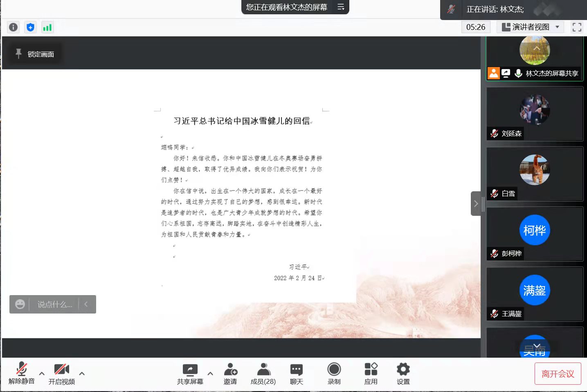Open the 邀请 invite icon
587x392 pixels.
tap(230, 374)
